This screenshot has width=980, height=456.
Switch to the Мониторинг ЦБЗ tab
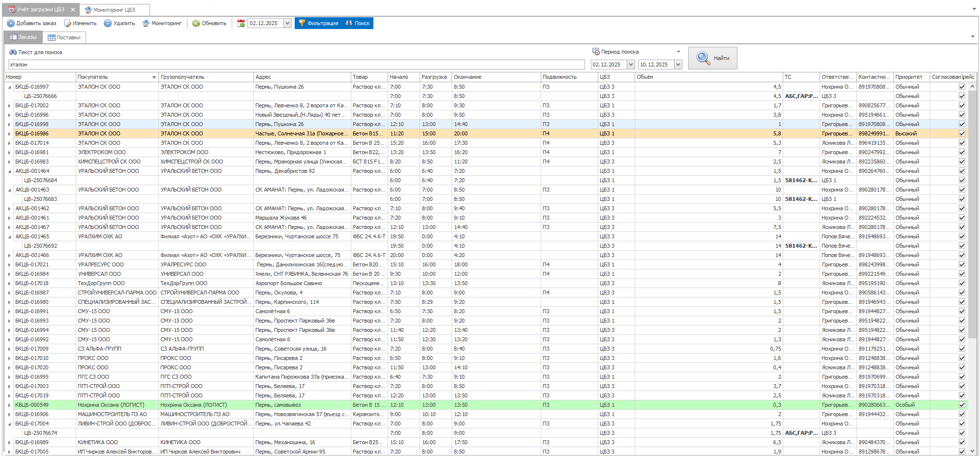(114, 10)
